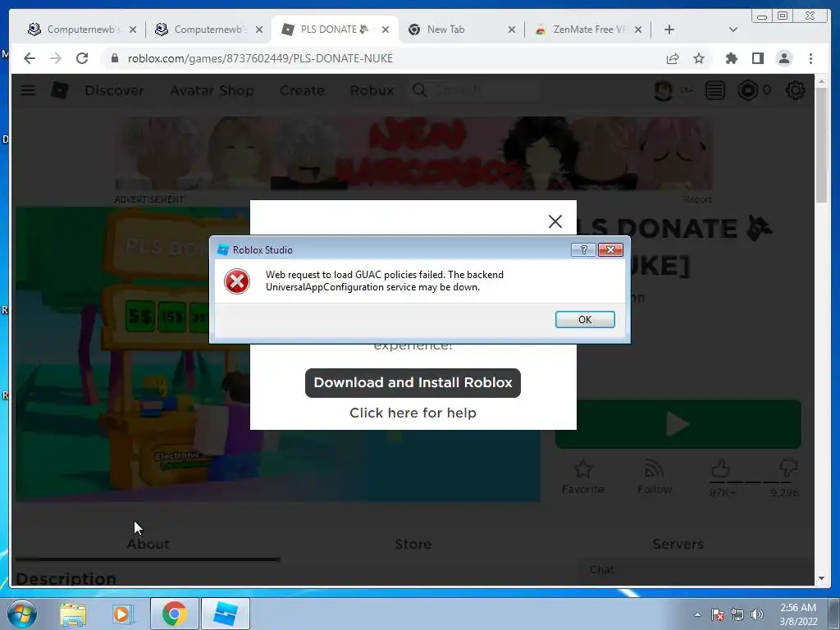This screenshot has width=840, height=630.
Task: Click the help question mark button in Roblox Studio dialog
Action: [x=583, y=249]
